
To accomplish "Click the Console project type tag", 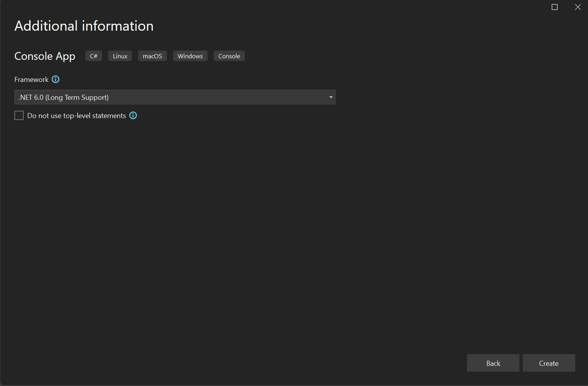I will click(x=229, y=56).
